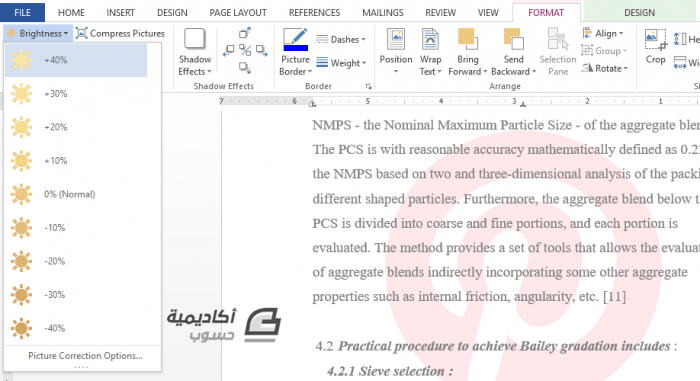700x381 pixels.
Task: Nudge shadow left icon
Action: [x=228, y=50]
